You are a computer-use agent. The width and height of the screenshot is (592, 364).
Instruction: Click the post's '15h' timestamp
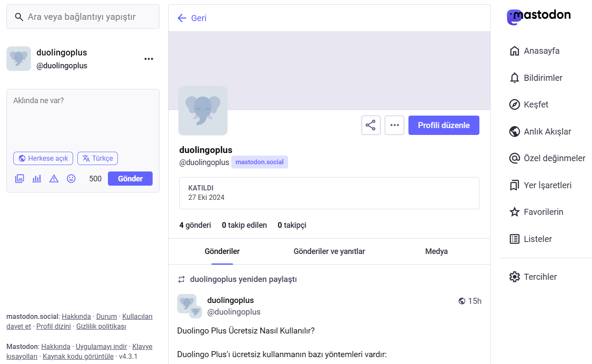(x=475, y=301)
